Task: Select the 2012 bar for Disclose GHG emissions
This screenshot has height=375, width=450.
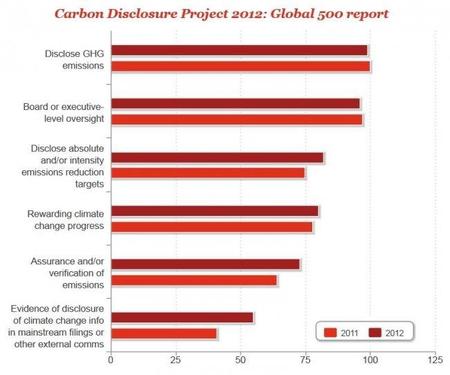Action: pos(239,50)
